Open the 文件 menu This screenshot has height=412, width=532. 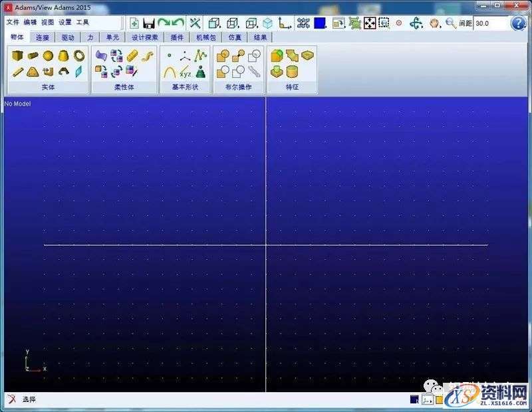(13, 22)
